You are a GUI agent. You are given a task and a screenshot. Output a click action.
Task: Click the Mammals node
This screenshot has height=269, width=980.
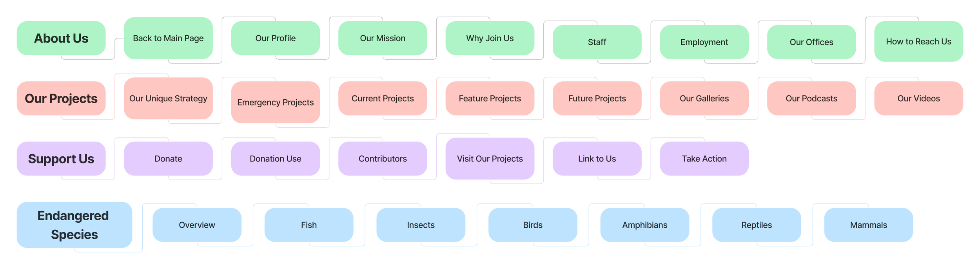pyautogui.click(x=869, y=225)
